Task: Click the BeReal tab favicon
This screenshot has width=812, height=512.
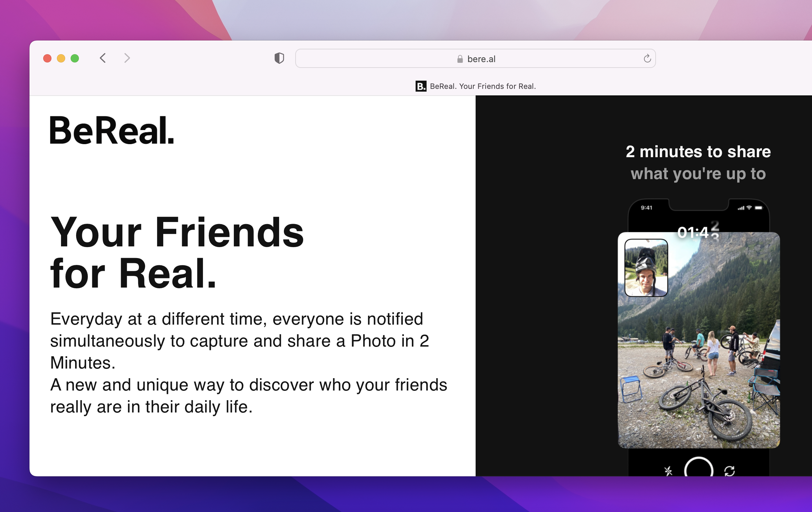Action: tap(421, 86)
